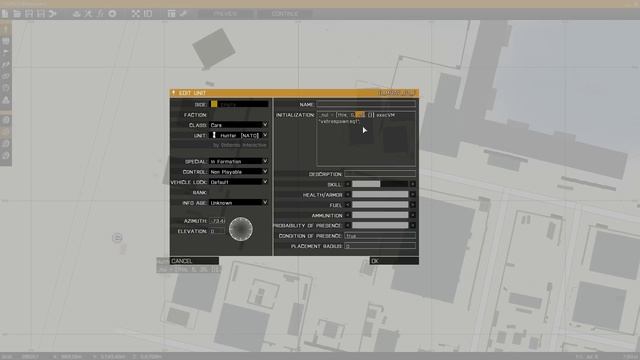Viewport: 640px width, 360px height.
Task: Decrease Fuel with its left arrow
Action: pos(348,205)
